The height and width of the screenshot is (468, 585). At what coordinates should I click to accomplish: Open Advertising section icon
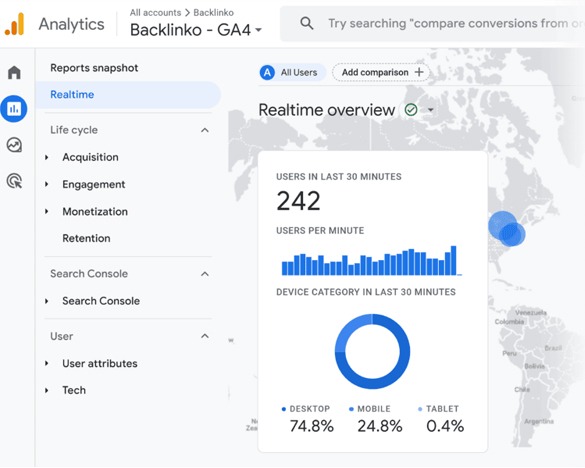pos(14,181)
